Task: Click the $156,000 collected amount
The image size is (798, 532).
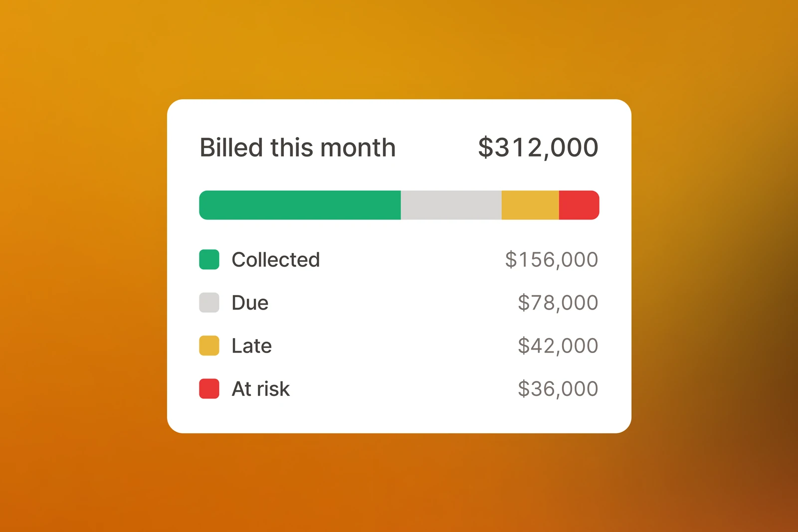Action: pyautogui.click(x=552, y=260)
